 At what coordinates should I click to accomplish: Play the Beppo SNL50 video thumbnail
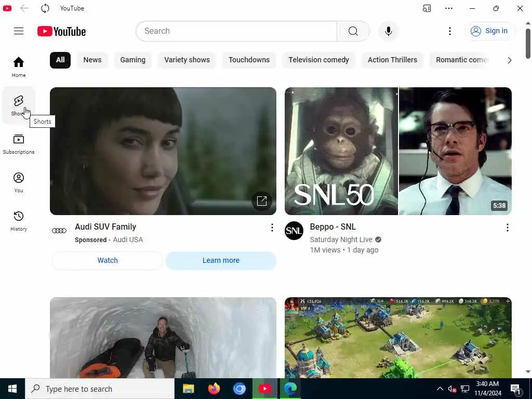[398, 151]
